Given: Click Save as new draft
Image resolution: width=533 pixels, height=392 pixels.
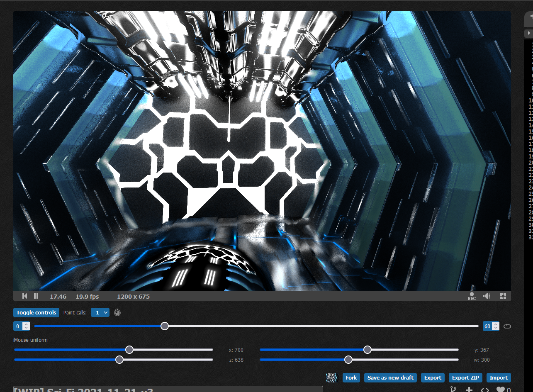Looking at the screenshot, I should click(x=390, y=377).
